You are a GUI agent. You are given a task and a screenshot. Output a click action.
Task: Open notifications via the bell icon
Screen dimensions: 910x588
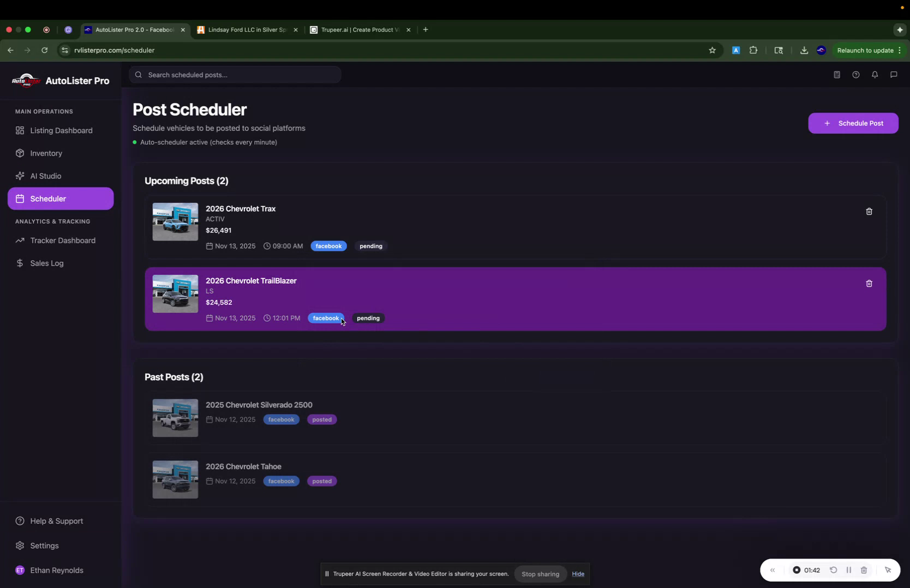875,75
